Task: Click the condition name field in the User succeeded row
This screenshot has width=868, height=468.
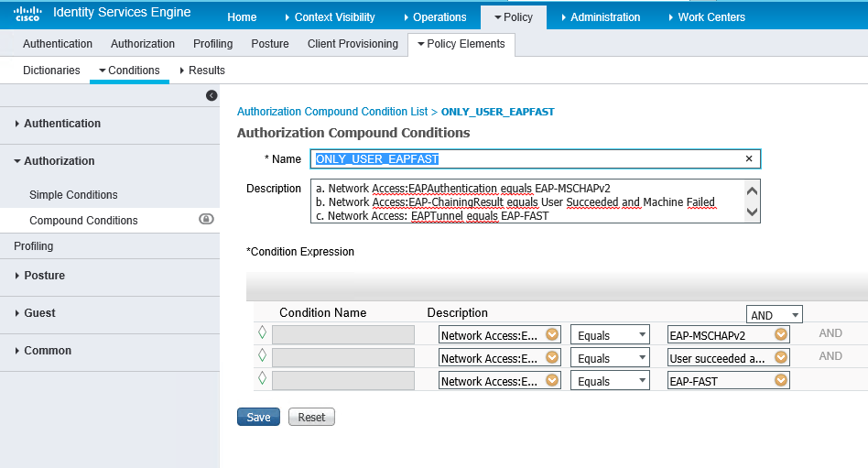Action: tap(343, 358)
